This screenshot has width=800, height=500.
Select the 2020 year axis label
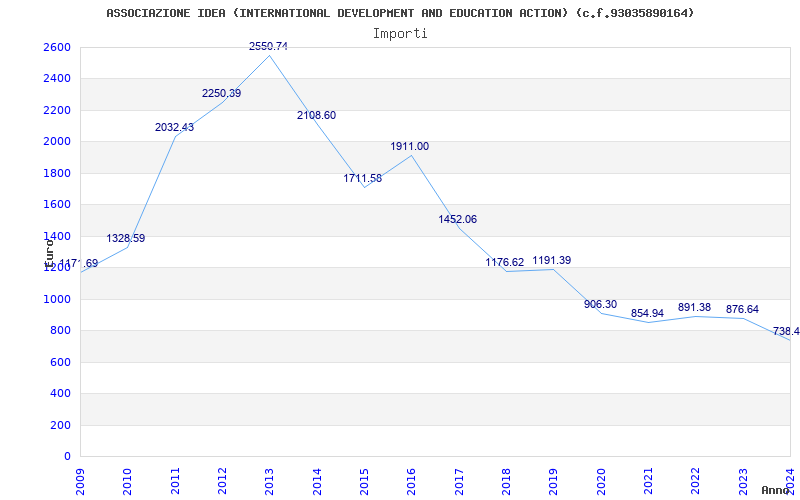coord(601,482)
